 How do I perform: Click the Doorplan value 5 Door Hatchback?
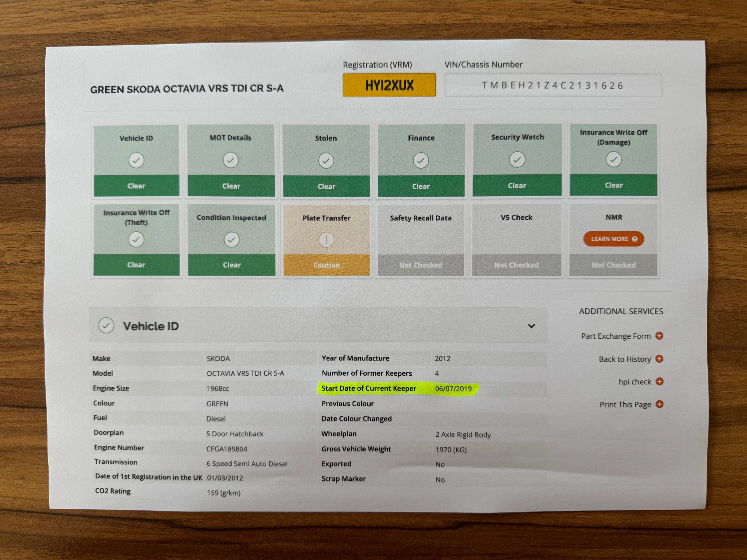(x=235, y=434)
